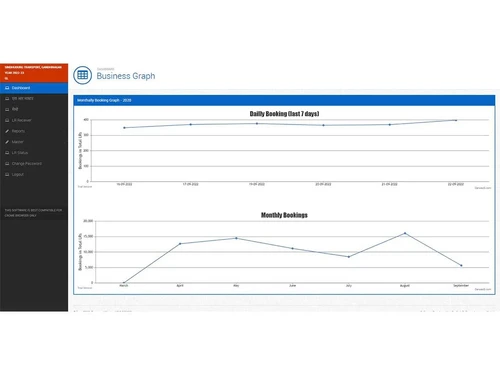Screen dimensions: 500x375
Task: Expand the Master menu
Action: pos(34,142)
